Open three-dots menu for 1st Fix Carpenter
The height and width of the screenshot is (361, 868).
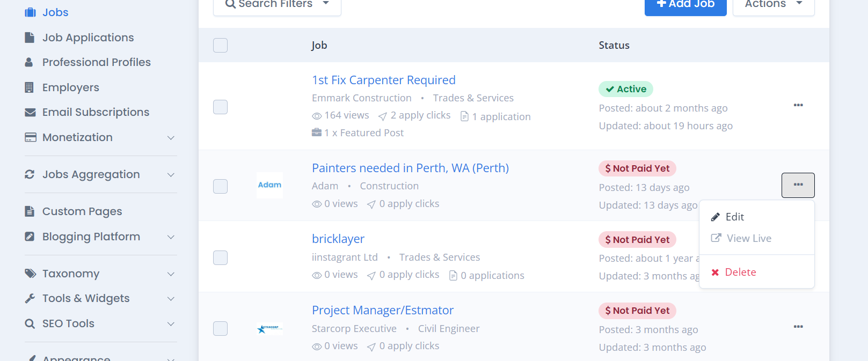[x=798, y=105]
